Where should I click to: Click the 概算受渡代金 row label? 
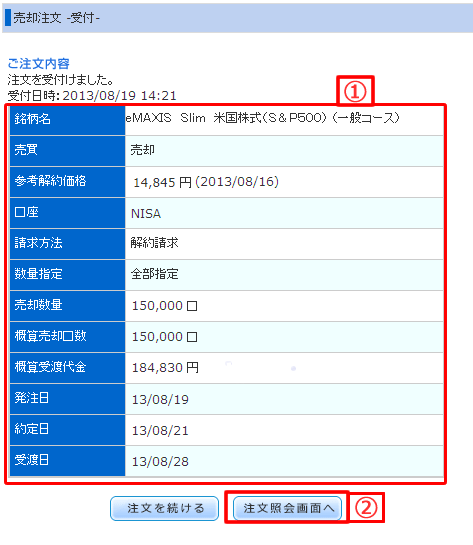coord(50,367)
